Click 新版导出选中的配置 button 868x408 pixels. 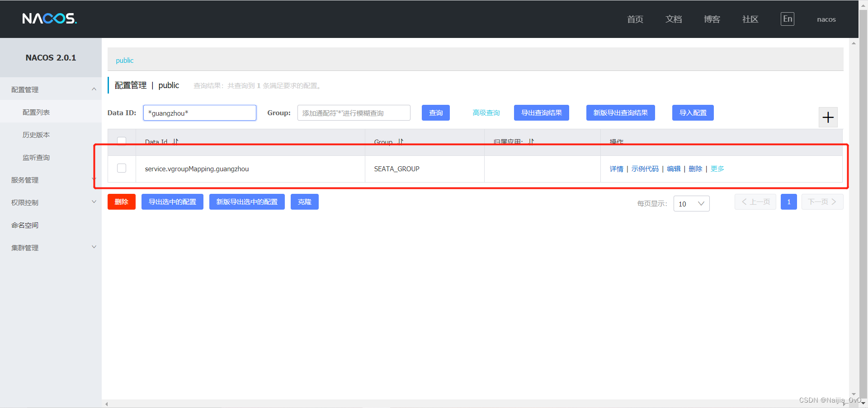tap(247, 202)
